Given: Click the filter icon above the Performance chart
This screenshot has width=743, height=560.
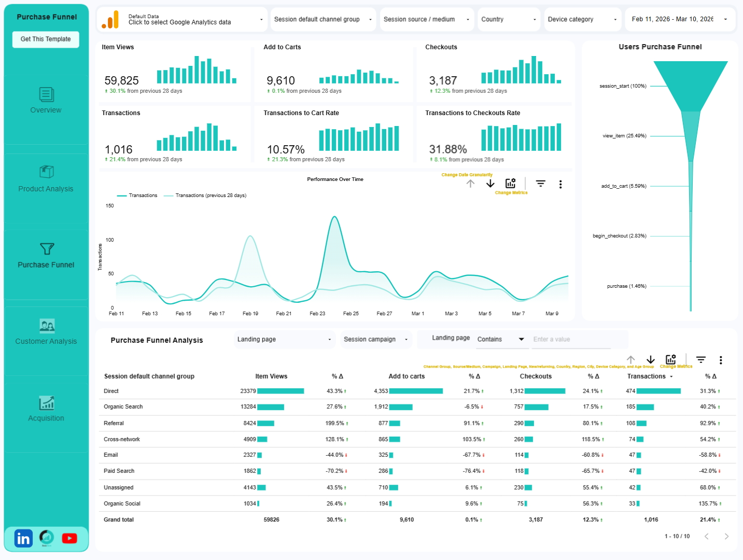Looking at the screenshot, I should (540, 184).
